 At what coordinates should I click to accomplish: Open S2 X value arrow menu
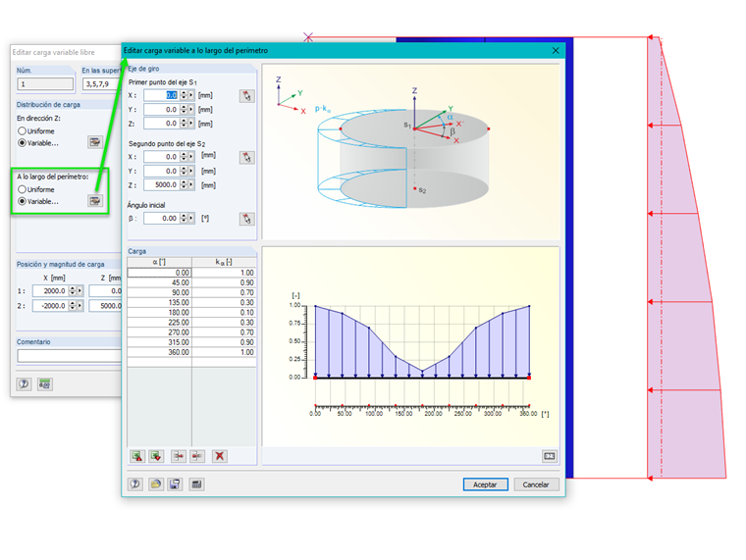191,157
